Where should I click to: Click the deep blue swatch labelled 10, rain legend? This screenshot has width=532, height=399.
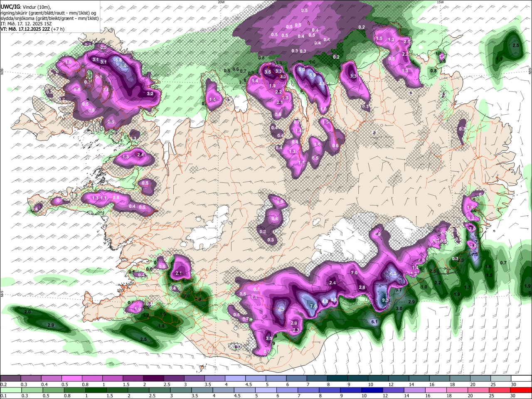[x=372, y=390]
